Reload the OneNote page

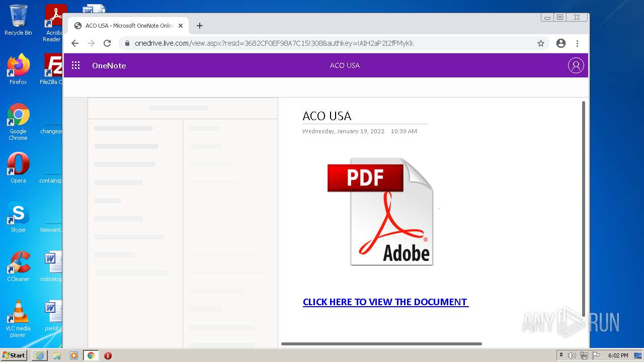(x=107, y=43)
